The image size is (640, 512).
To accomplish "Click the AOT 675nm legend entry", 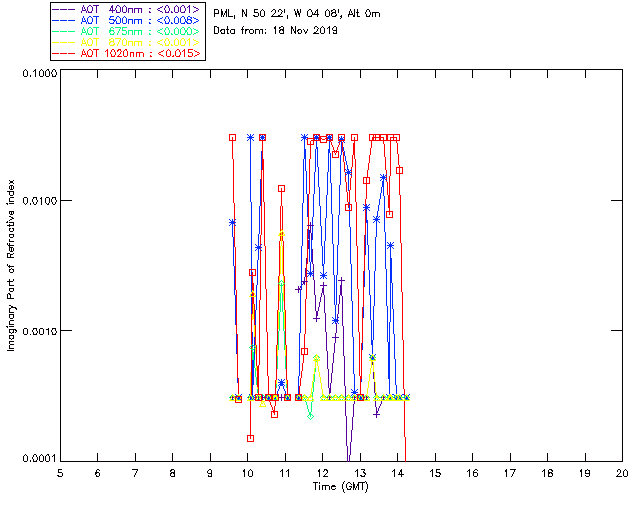I will pos(127,31).
